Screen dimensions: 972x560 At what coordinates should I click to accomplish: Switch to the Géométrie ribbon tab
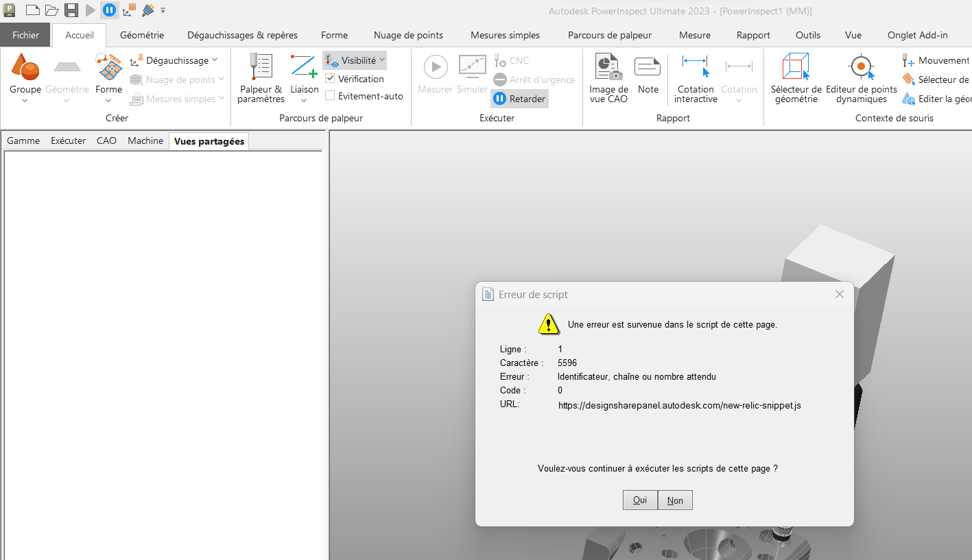coord(142,35)
